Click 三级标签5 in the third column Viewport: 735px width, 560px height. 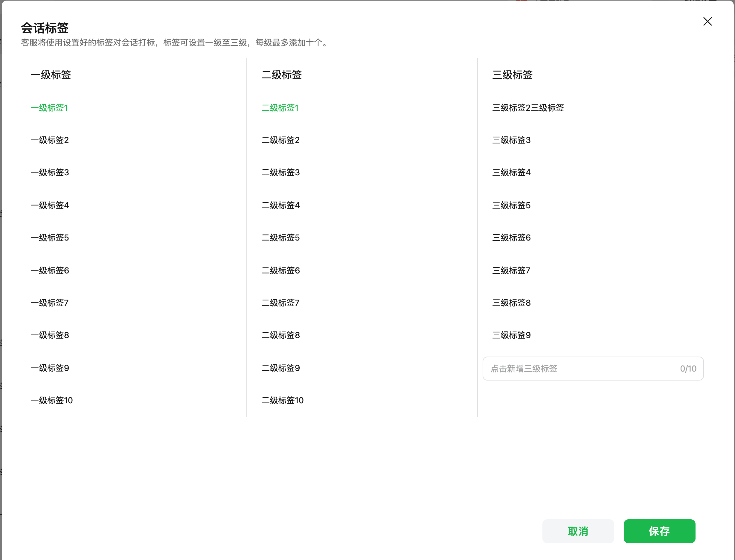(511, 205)
